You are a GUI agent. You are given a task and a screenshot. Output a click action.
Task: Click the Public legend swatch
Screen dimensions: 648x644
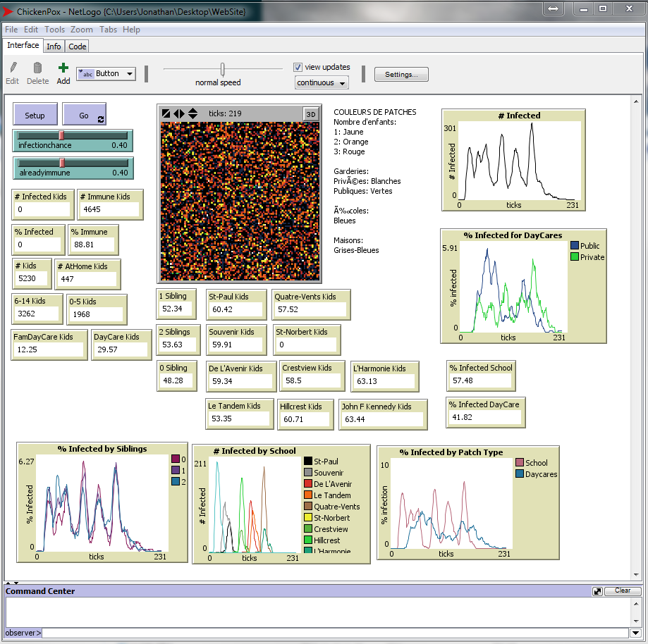pos(574,245)
